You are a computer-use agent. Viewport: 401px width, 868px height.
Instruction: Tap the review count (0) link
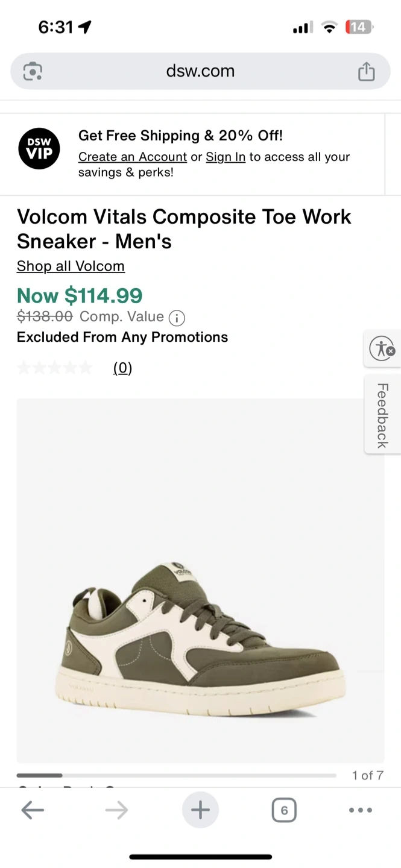tap(122, 368)
